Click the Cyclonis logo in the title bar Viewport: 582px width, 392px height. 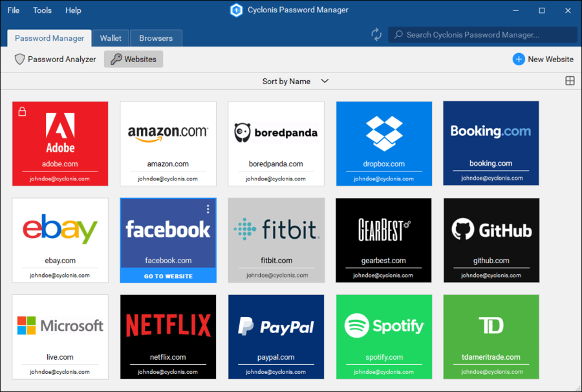click(x=235, y=10)
